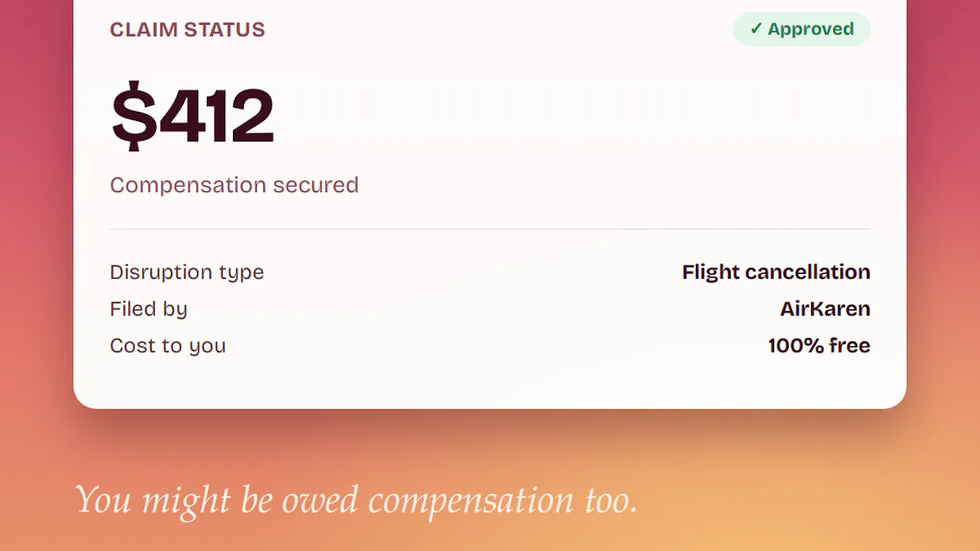Click the checkmark in the Approved badge

coord(756,29)
